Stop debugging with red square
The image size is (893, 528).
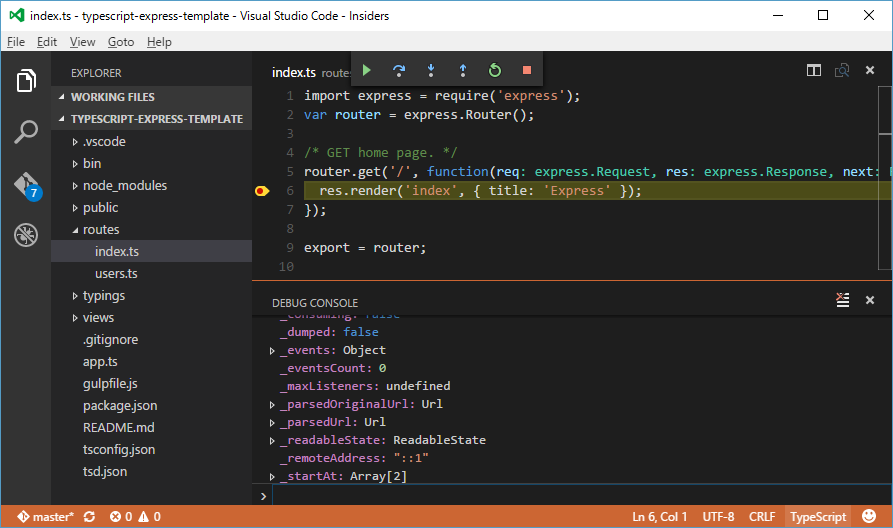click(x=527, y=70)
